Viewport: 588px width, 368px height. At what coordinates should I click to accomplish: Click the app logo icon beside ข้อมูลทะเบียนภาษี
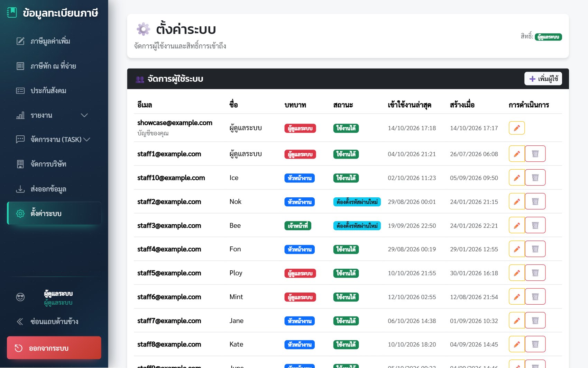12,12
